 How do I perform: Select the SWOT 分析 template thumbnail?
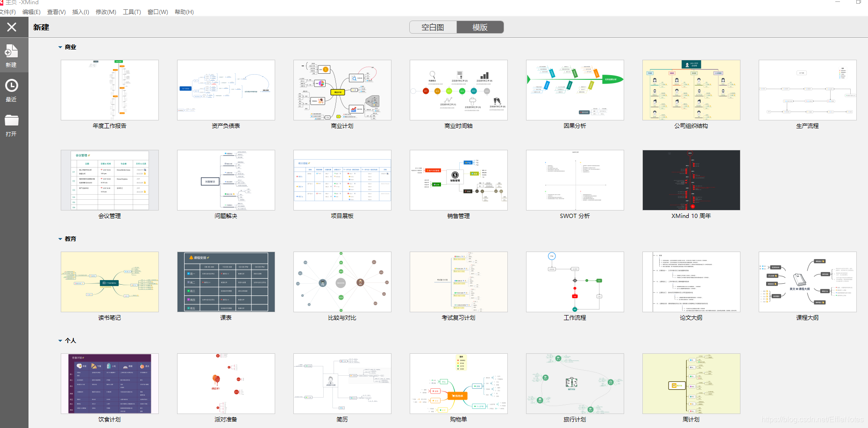pyautogui.click(x=575, y=180)
